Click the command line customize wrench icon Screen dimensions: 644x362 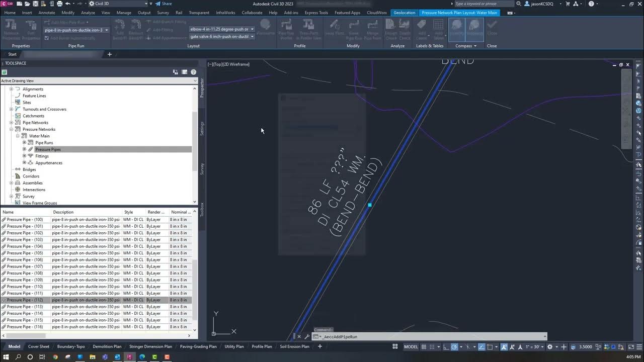pos(307,337)
